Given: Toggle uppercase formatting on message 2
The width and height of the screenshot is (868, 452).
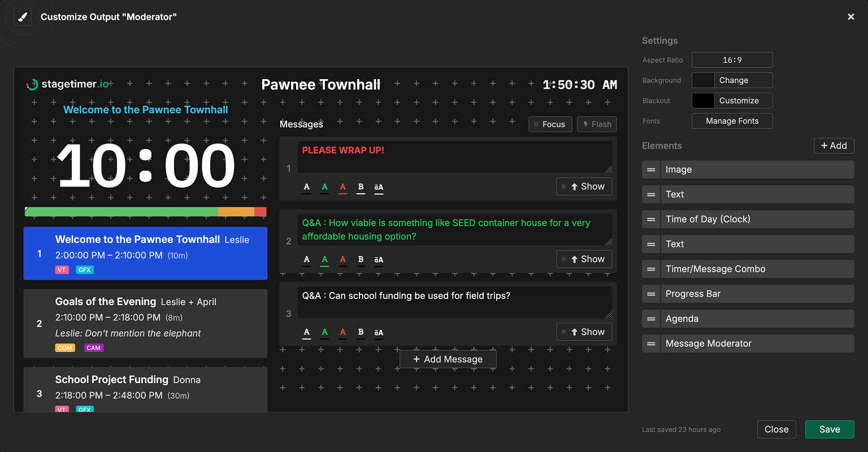Looking at the screenshot, I should (x=379, y=260).
